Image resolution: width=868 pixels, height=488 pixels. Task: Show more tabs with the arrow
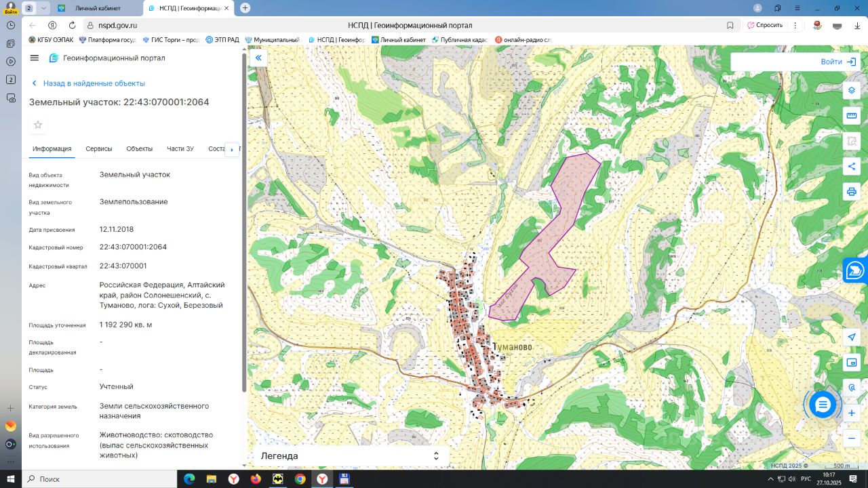click(232, 149)
